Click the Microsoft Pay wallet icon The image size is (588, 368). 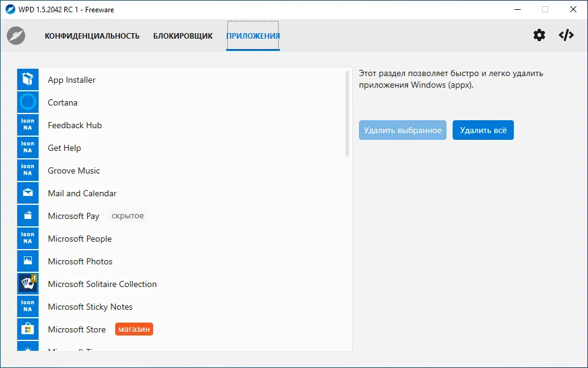pyautogui.click(x=28, y=216)
